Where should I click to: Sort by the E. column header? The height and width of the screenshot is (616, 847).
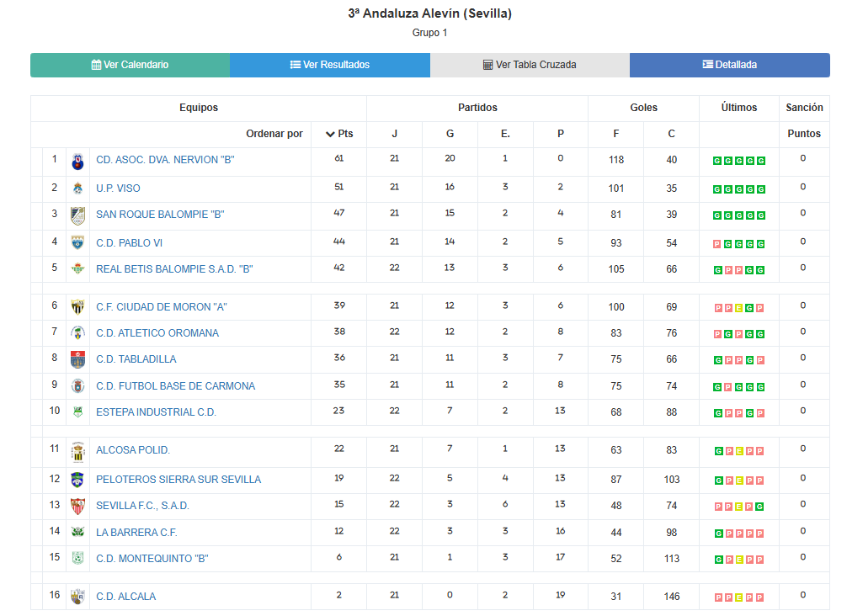[x=506, y=134]
